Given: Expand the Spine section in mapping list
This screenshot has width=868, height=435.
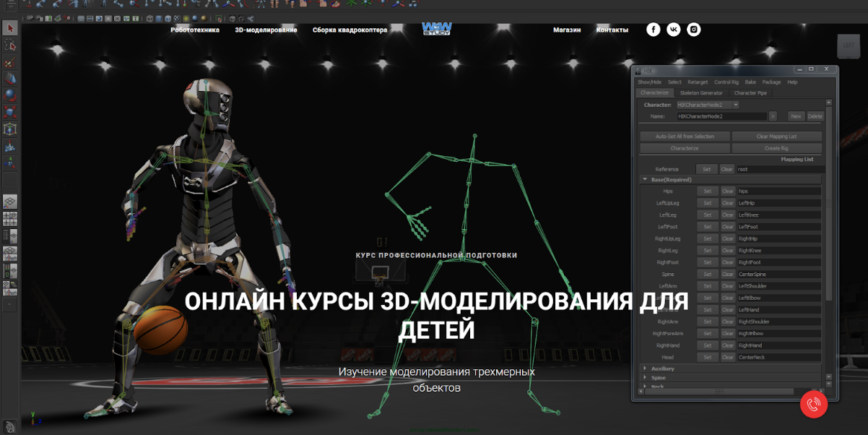Looking at the screenshot, I should 644,378.
